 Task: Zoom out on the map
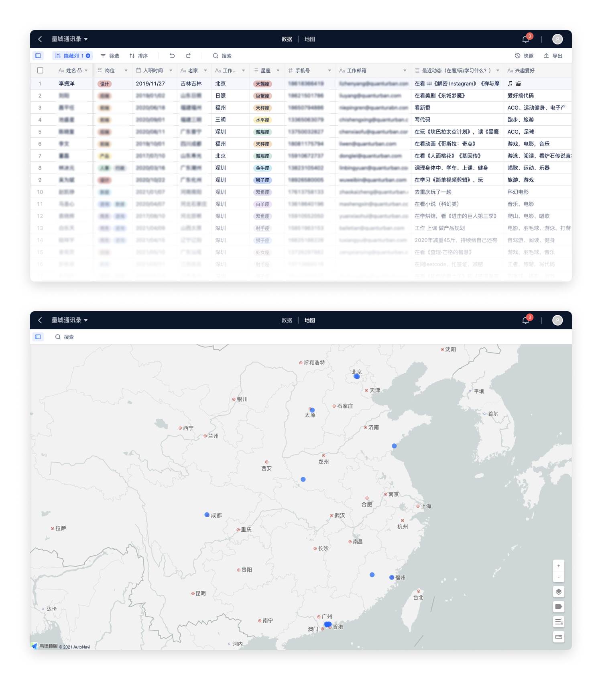pyautogui.click(x=558, y=577)
